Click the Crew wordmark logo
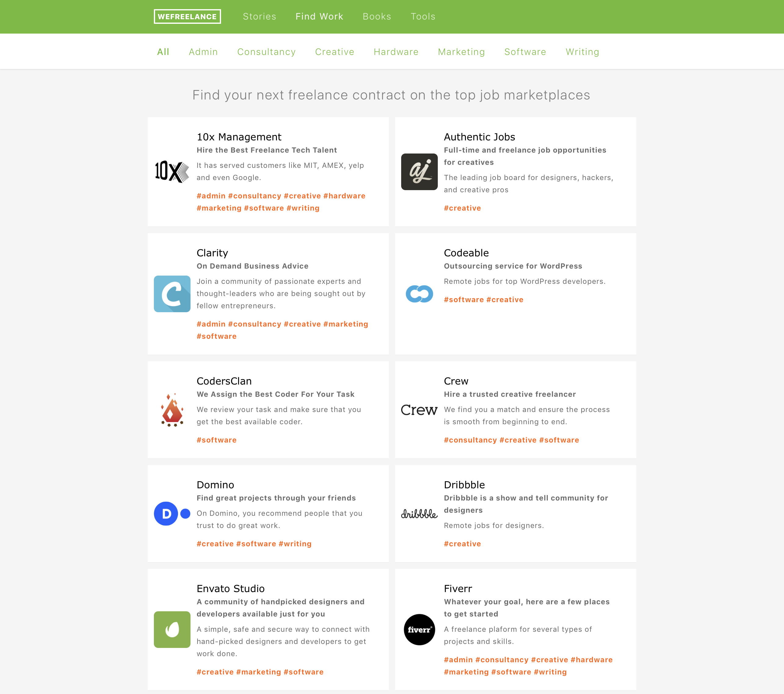This screenshot has width=784, height=694. (x=419, y=410)
